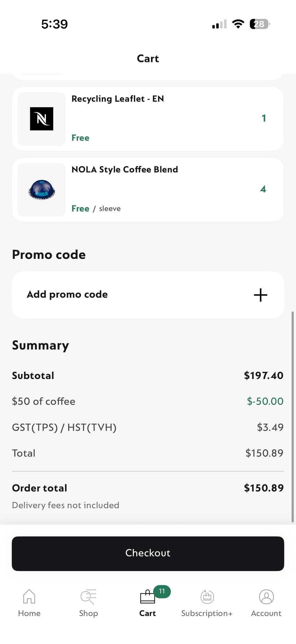Tap the Nespresso logo thumbnail
296x644 pixels.
[42, 119]
